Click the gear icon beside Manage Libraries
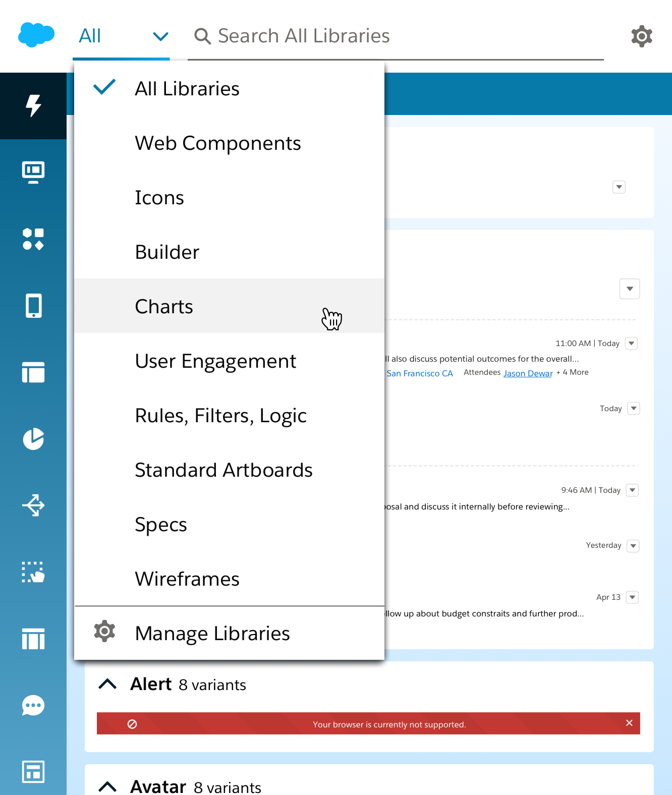 click(104, 631)
